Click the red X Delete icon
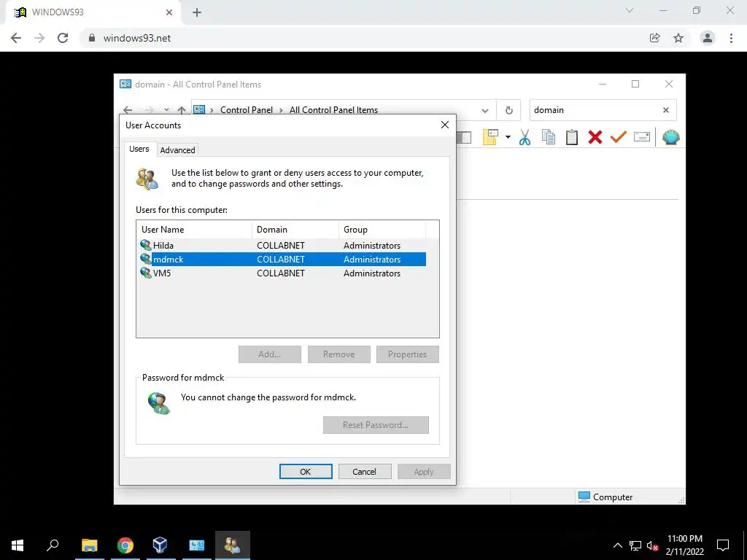Screen dimensions: 747x560 [x=595, y=137]
